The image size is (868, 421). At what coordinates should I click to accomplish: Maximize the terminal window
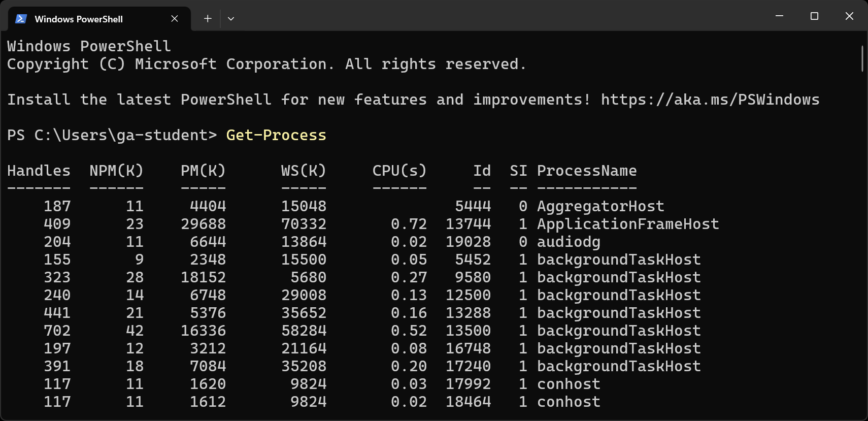[814, 16]
